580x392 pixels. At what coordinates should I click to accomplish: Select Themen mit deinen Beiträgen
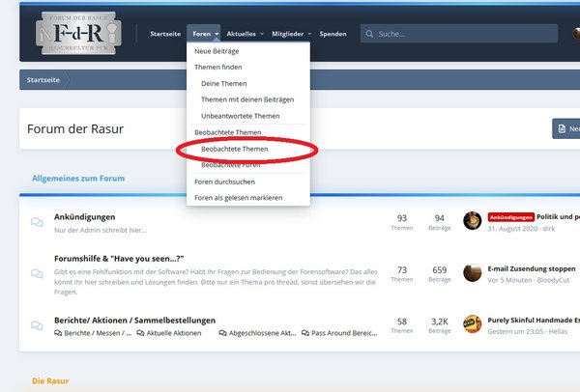coord(247,99)
